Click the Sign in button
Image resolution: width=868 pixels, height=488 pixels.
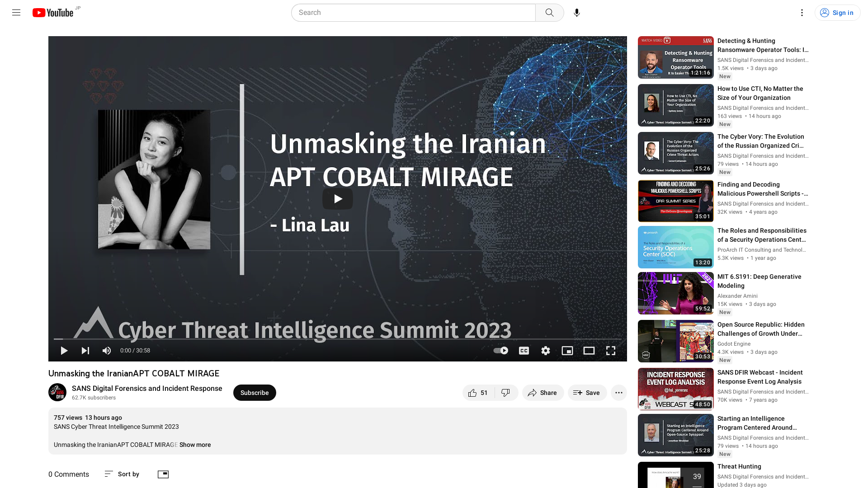pos(837,13)
